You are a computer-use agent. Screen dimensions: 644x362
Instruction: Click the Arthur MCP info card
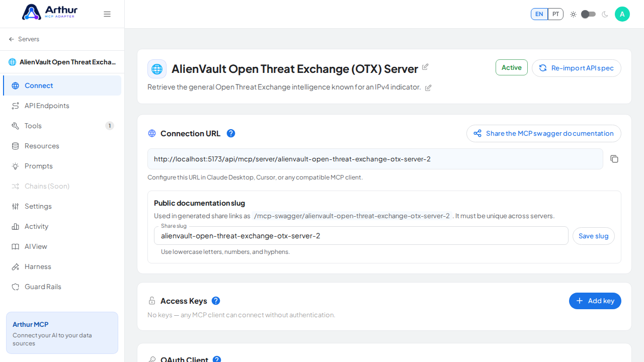(x=62, y=333)
